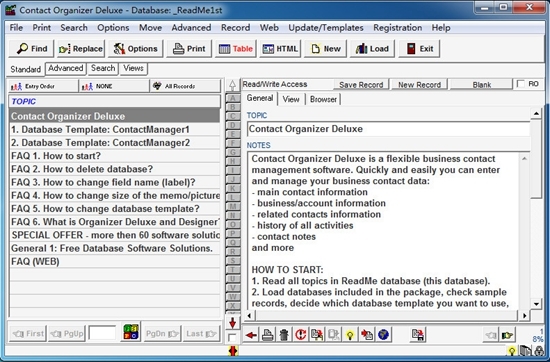Image resolution: width=550 pixels, height=362 pixels.
Task: Click the Load database toolbar button
Action: click(372, 48)
